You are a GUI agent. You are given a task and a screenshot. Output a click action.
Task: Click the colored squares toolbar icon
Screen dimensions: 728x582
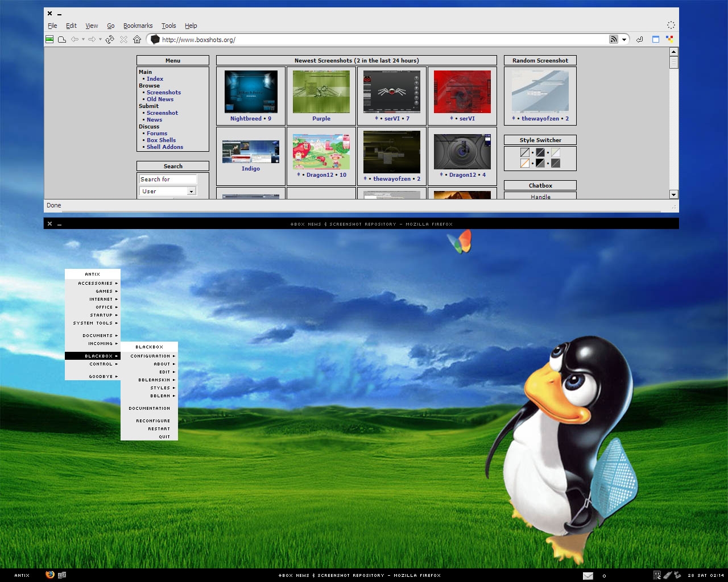(670, 39)
